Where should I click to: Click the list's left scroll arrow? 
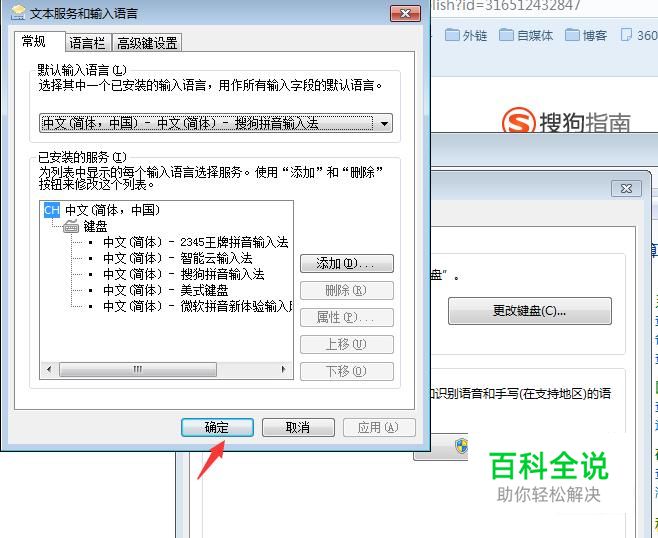point(49,370)
